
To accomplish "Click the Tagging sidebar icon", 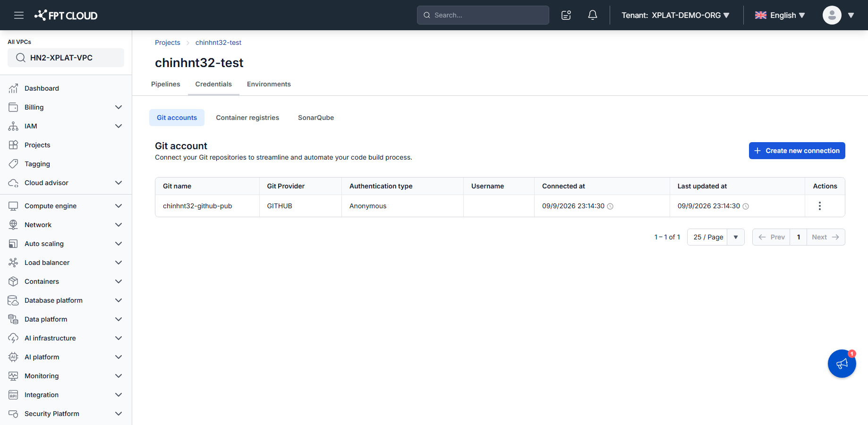I will 13,164.
